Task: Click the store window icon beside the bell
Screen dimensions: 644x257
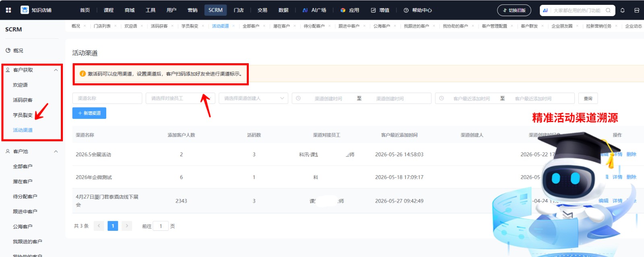Action: point(637,10)
